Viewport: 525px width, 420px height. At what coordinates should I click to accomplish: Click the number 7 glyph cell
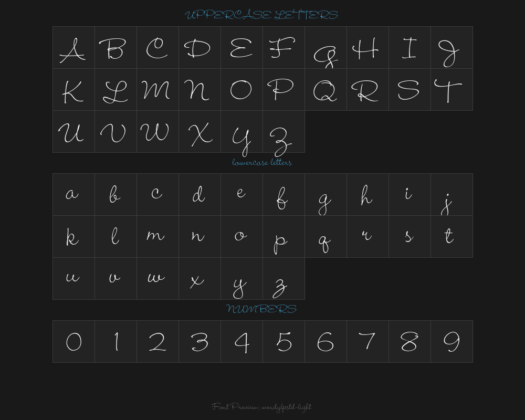[x=367, y=342]
